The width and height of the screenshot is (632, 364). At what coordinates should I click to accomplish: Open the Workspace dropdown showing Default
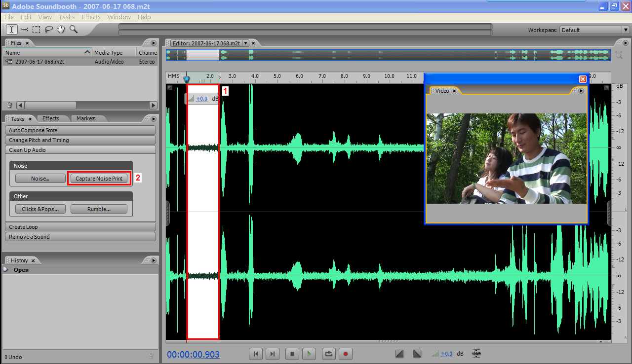click(594, 30)
